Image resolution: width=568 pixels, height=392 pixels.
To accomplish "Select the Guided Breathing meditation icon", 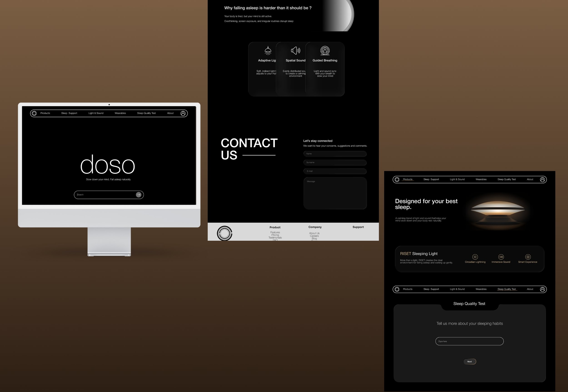I will [325, 51].
